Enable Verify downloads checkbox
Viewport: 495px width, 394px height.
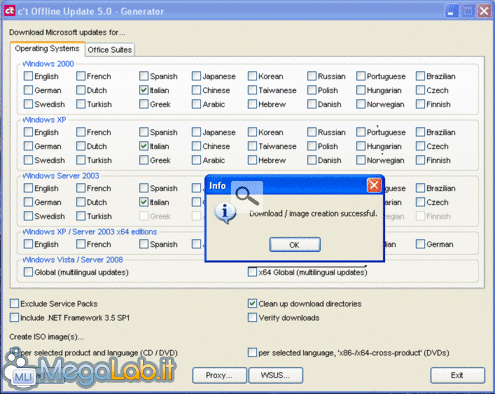pos(252,318)
